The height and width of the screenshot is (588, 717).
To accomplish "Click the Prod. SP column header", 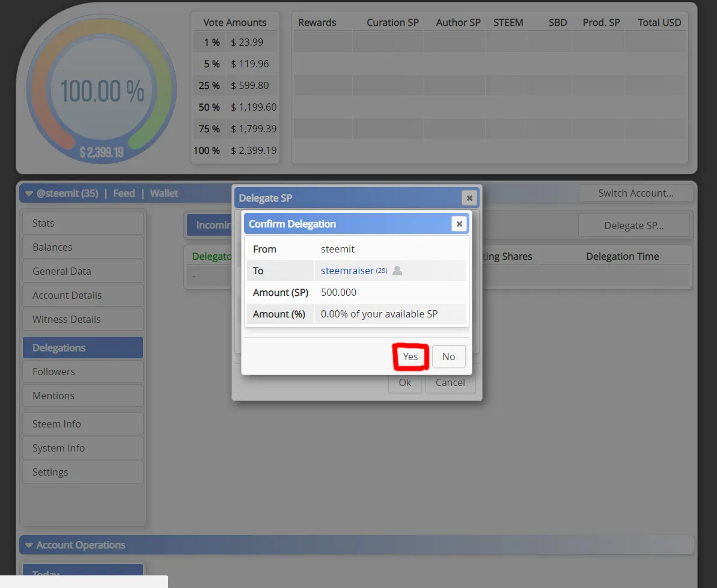I will click(x=601, y=22).
